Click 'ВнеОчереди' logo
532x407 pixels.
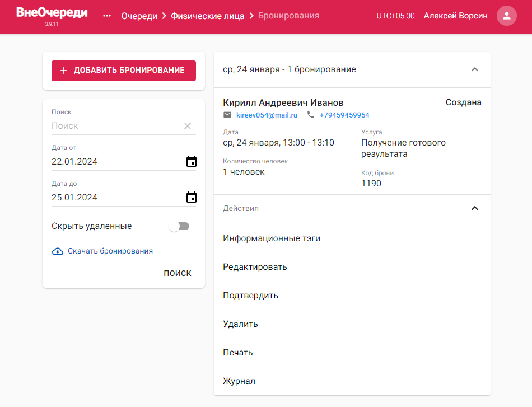pos(52,12)
